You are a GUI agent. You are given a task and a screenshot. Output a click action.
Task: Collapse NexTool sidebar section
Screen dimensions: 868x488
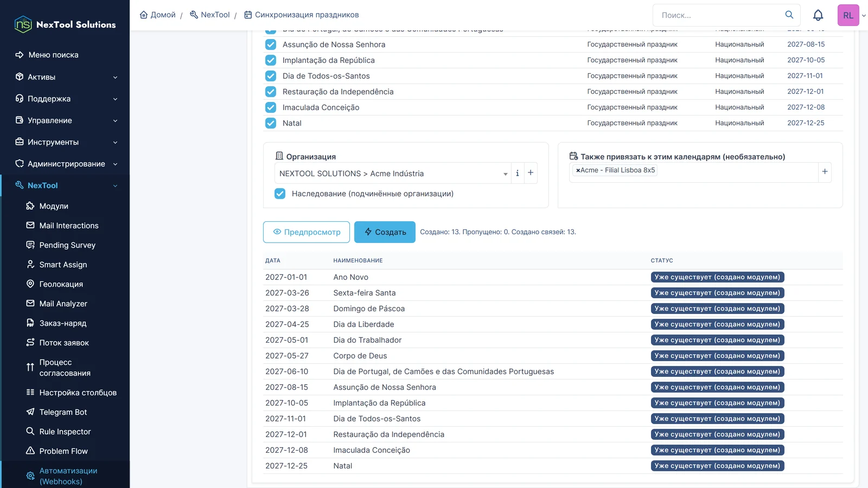[65, 185]
